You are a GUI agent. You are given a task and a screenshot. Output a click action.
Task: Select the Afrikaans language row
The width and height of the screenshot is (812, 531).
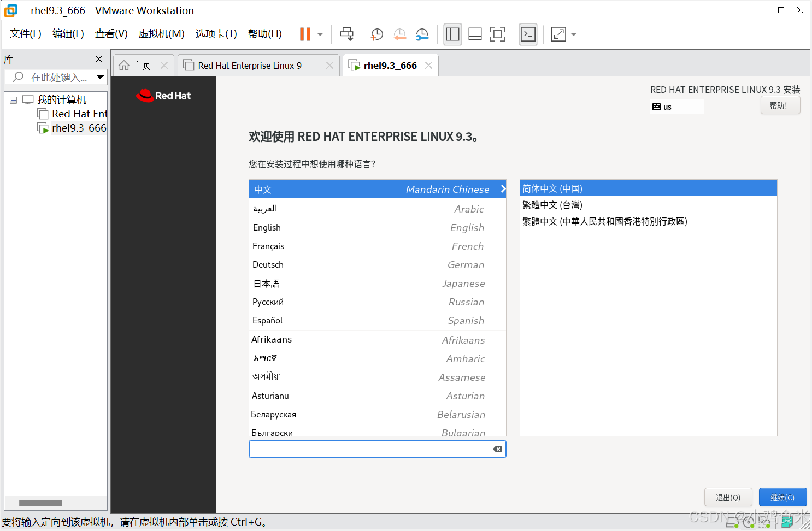(x=378, y=340)
